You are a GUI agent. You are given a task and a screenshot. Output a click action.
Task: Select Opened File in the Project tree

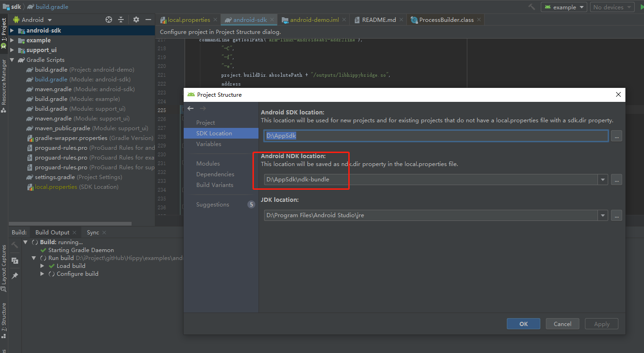tap(108, 20)
